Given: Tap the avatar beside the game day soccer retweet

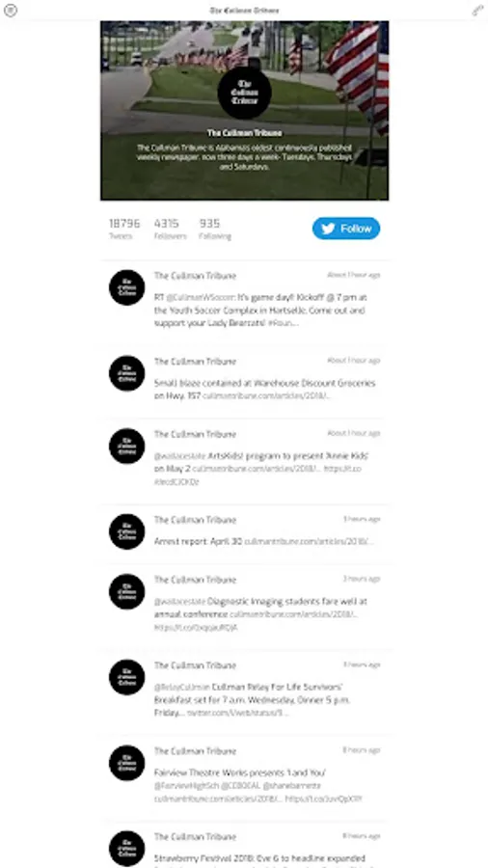Looking at the screenshot, I should [126, 287].
